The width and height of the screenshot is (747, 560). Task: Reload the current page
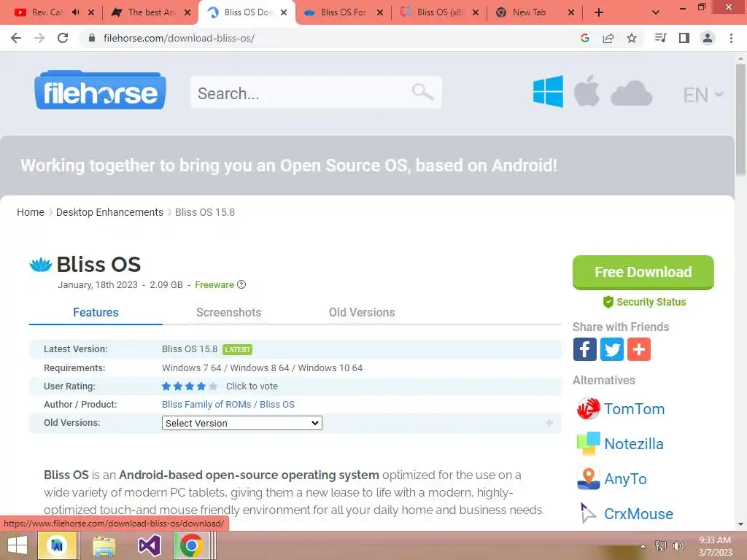63,38
